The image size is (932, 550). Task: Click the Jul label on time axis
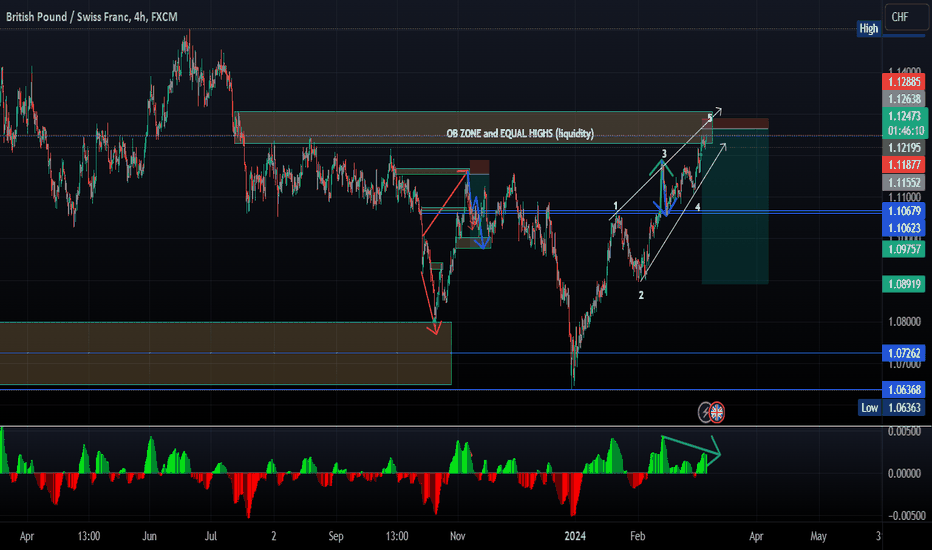210,536
